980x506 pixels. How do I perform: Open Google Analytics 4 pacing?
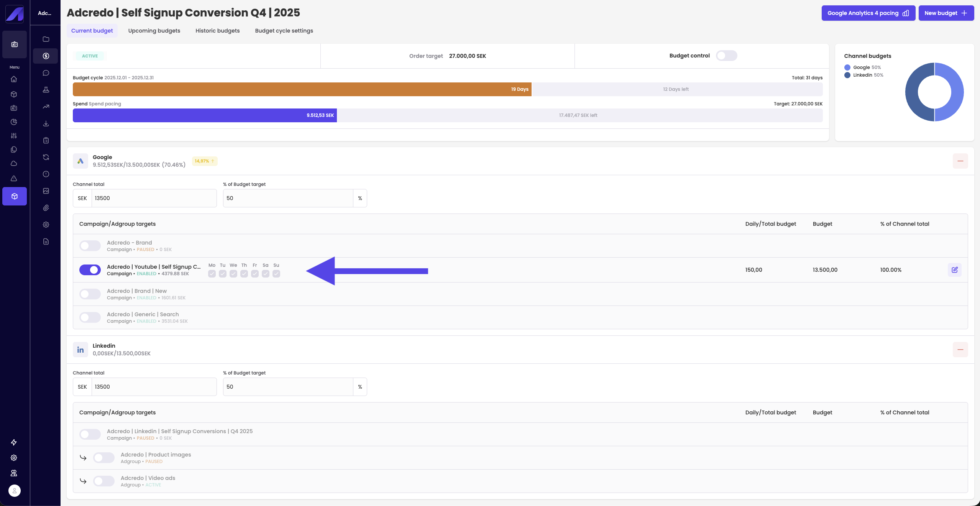pyautogui.click(x=868, y=13)
